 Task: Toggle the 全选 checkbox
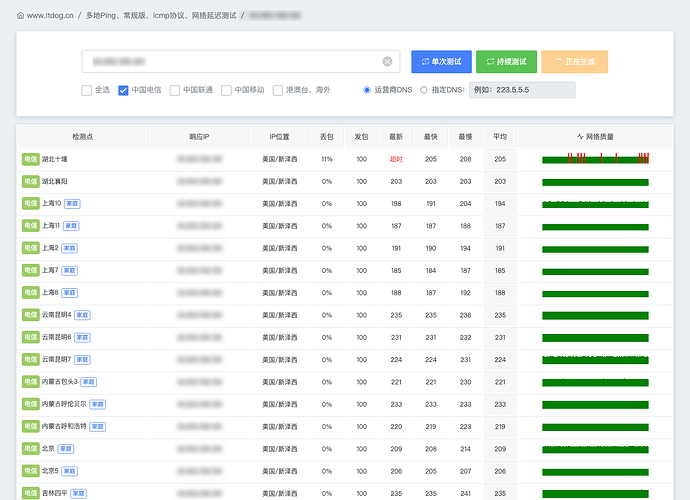87,90
